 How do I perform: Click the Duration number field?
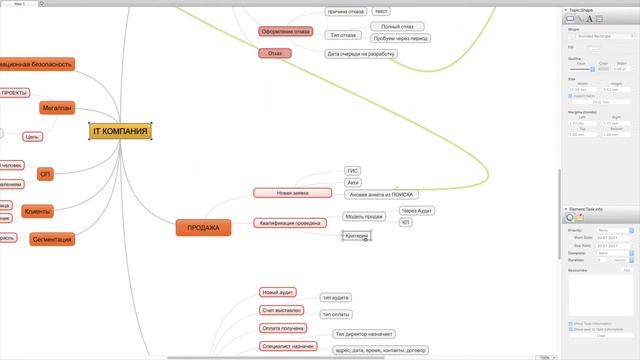[x=602, y=260]
